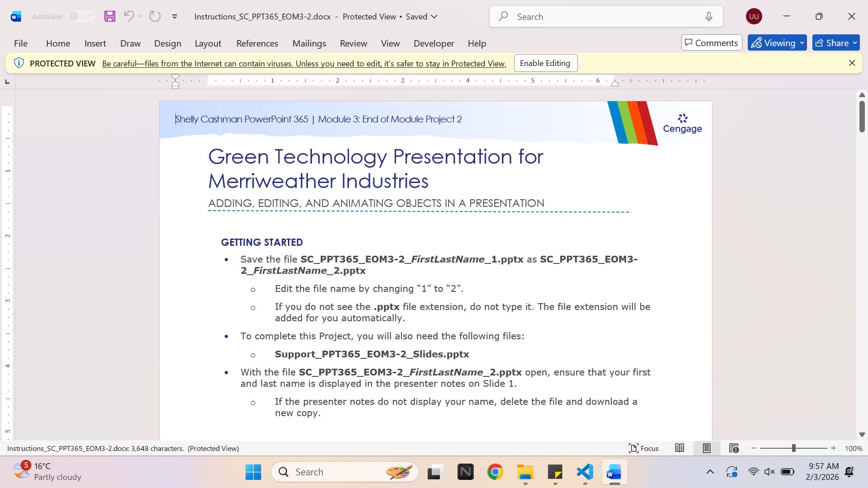868x488 pixels.
Task: Open the File menu
Action: click(21, 43)
